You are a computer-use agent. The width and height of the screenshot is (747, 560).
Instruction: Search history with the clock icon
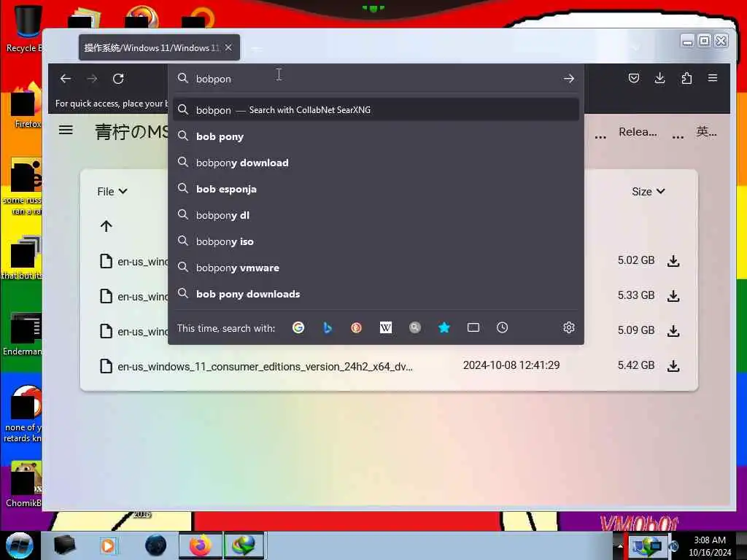click(502, 327)
